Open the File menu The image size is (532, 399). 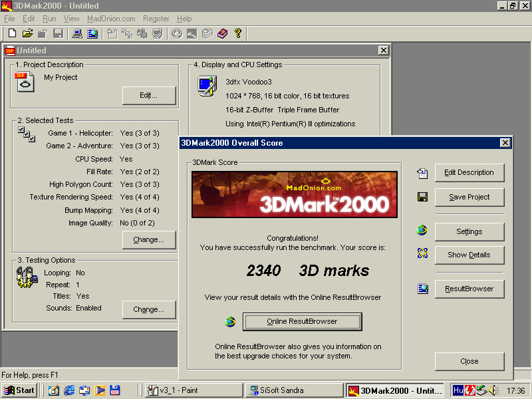pyautogui.click(x=9, y=19)
